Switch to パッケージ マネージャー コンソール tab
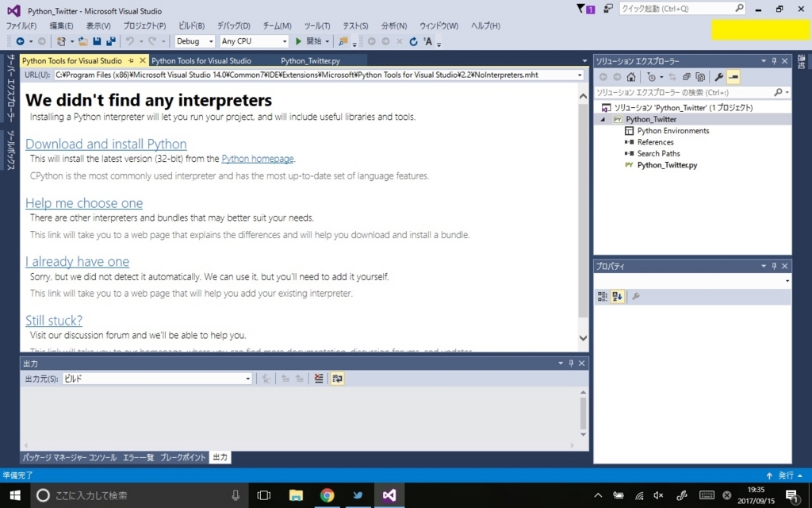Viewport: 812px width, 508px height. (70, 457)
